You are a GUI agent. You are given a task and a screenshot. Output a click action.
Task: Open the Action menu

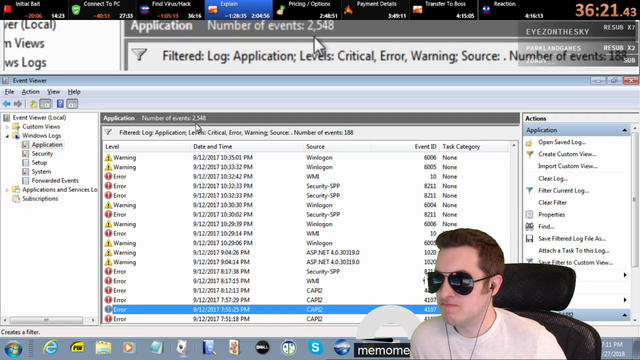pyautogui.click(x=31, y=92)
